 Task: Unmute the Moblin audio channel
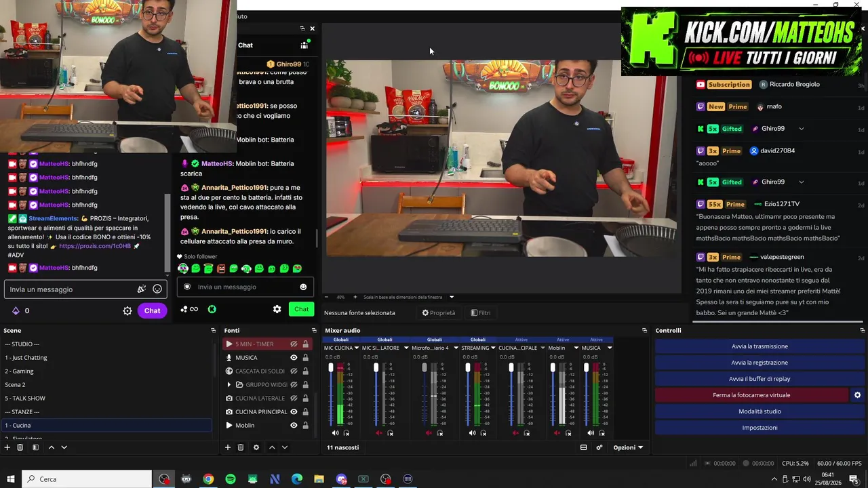(557, 433)
